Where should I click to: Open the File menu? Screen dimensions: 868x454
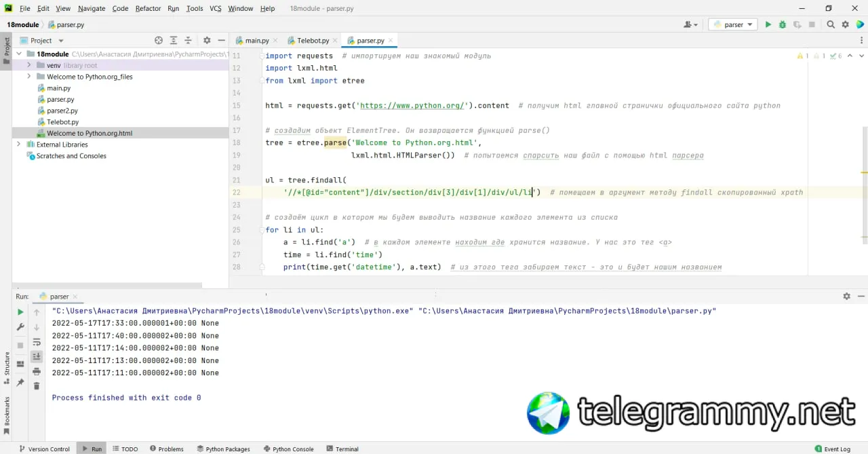[25, 8]
